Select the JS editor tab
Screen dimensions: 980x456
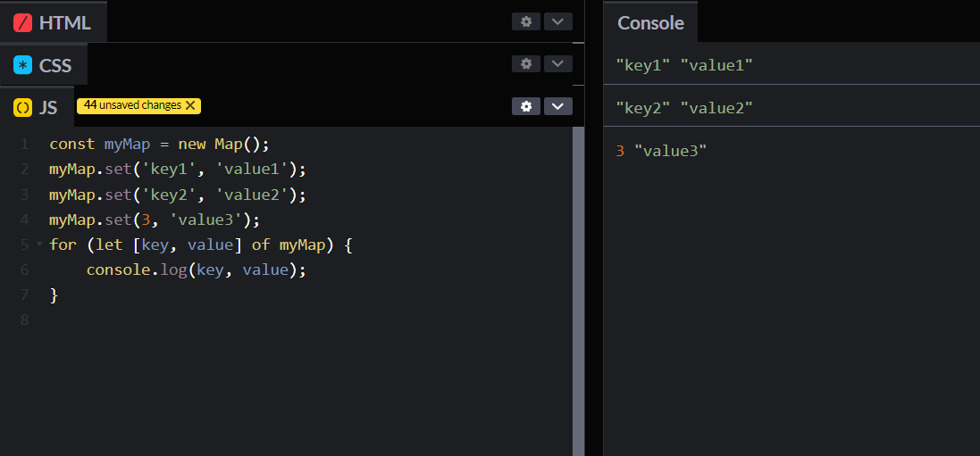point(47,108)
